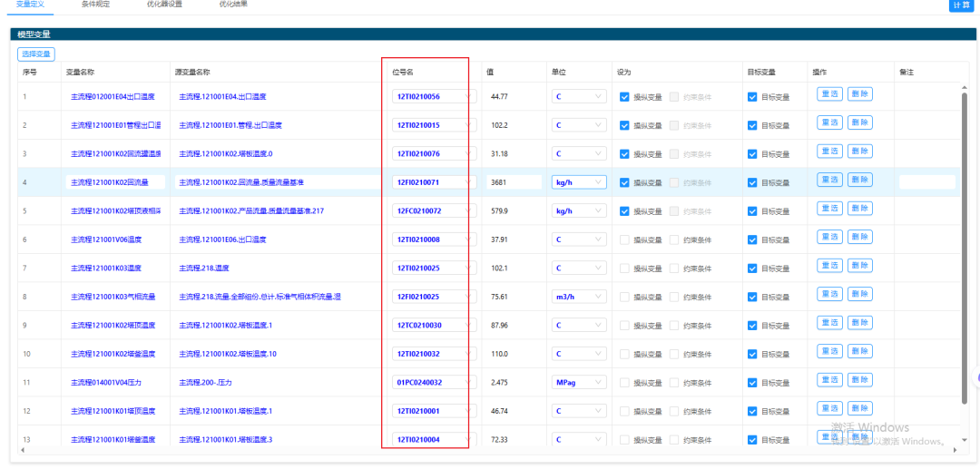This screenshot has width=980, height=469.
Task: Open the 12TI0210076 tag name dropdown
Action: tap(435, 153)
